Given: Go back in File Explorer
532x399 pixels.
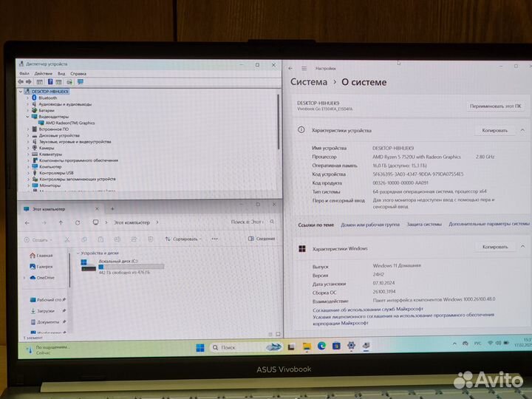Looking at the screenshot, I should (27, 223).
